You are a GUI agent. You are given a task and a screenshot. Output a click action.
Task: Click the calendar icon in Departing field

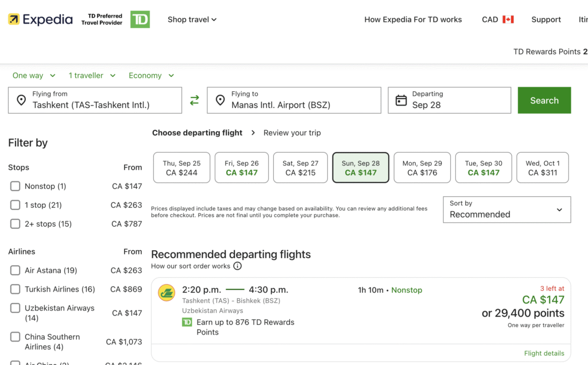[x=401, y=100]
